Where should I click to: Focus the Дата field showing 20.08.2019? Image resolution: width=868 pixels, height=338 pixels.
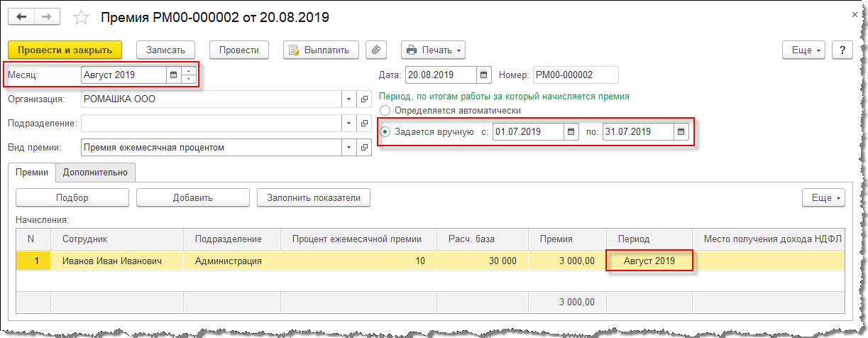(x=440, y=75)
